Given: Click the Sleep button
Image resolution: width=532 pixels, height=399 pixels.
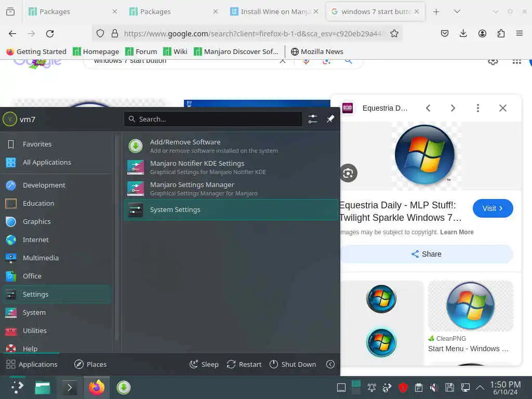Looking at the screenshot, I should pos(204,364).
